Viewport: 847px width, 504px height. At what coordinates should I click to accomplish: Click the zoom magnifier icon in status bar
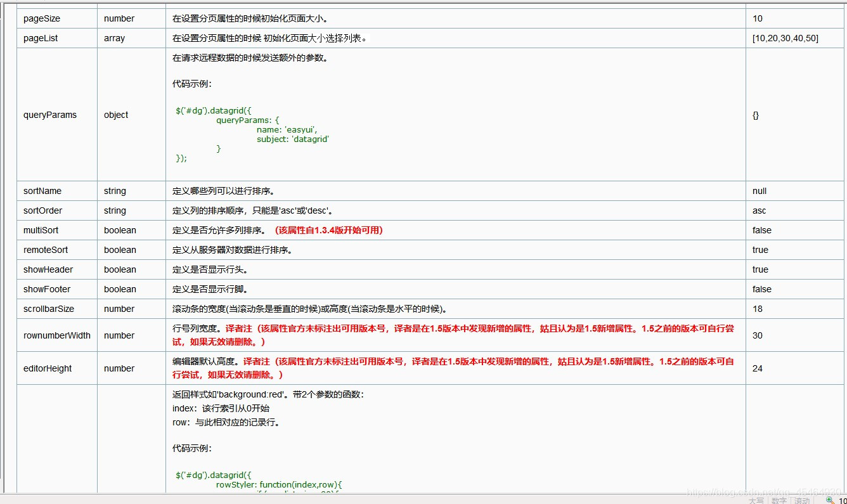click(x=830, y=500)
